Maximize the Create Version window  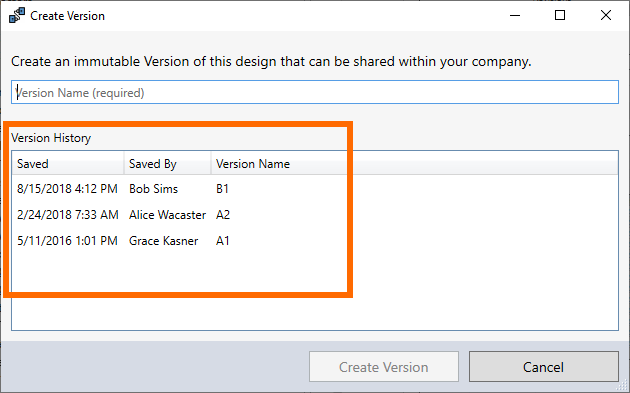560,15
